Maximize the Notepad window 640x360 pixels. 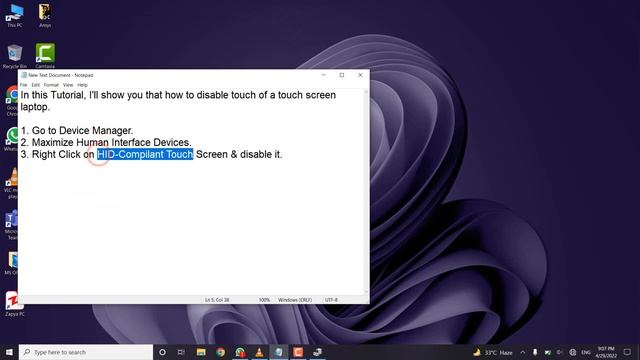click(x=342, y=75)
